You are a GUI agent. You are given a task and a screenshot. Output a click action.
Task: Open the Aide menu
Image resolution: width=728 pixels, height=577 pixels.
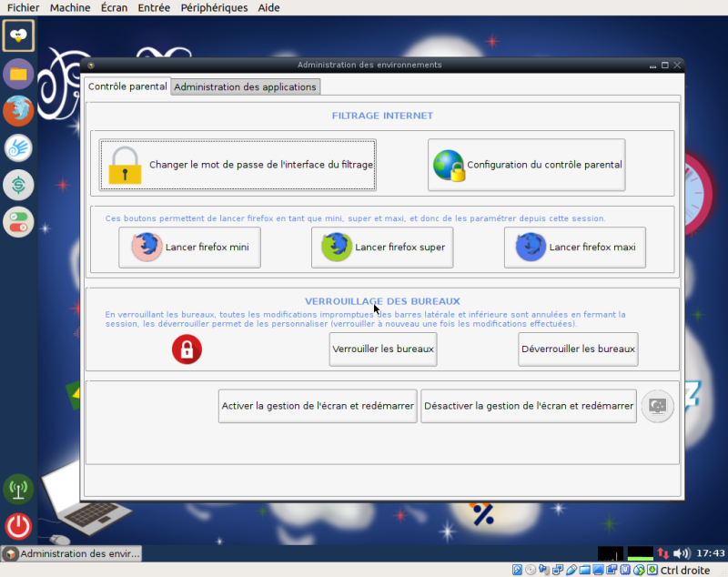[x=268, y=7]
